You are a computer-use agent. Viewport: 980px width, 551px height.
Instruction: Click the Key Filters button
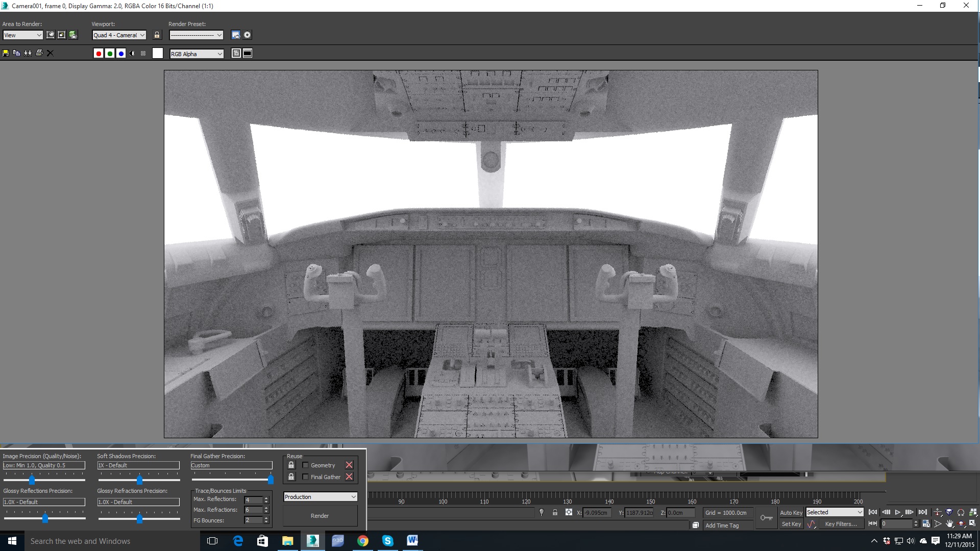841,524
